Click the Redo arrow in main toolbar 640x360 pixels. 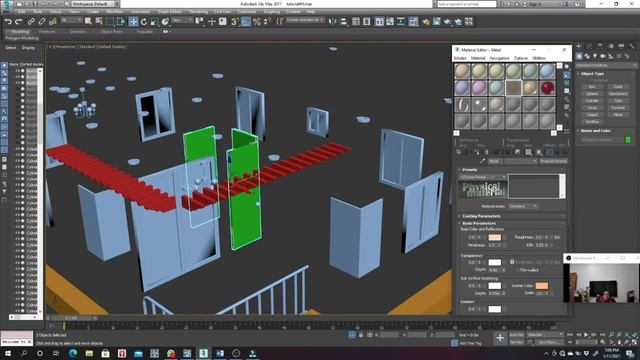[18, 21]
